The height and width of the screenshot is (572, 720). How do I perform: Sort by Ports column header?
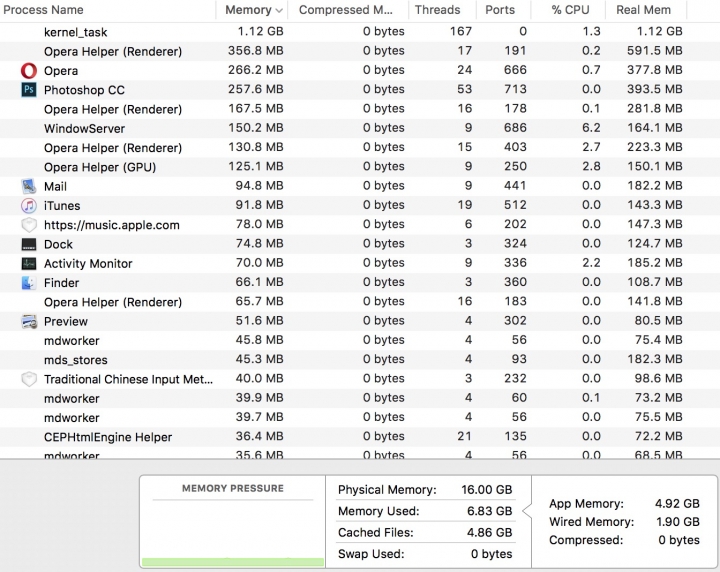500,10
